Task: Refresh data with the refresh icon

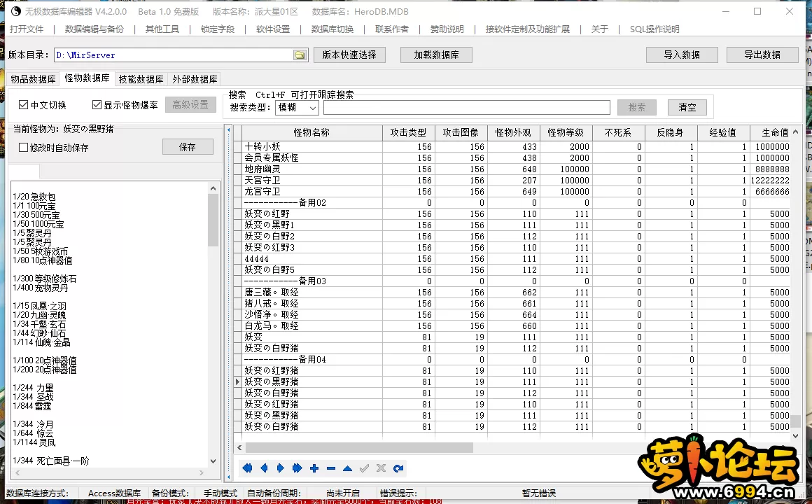Action: [x=398, y=468]
